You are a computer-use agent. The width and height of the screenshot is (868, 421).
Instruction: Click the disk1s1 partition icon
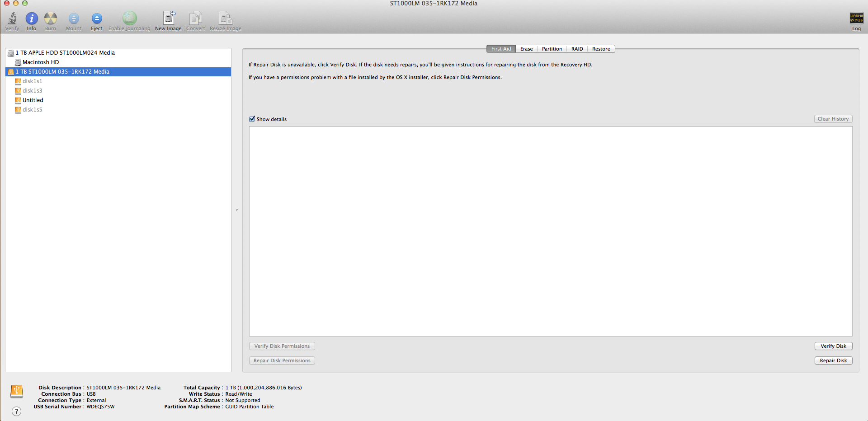coord(18,81)
